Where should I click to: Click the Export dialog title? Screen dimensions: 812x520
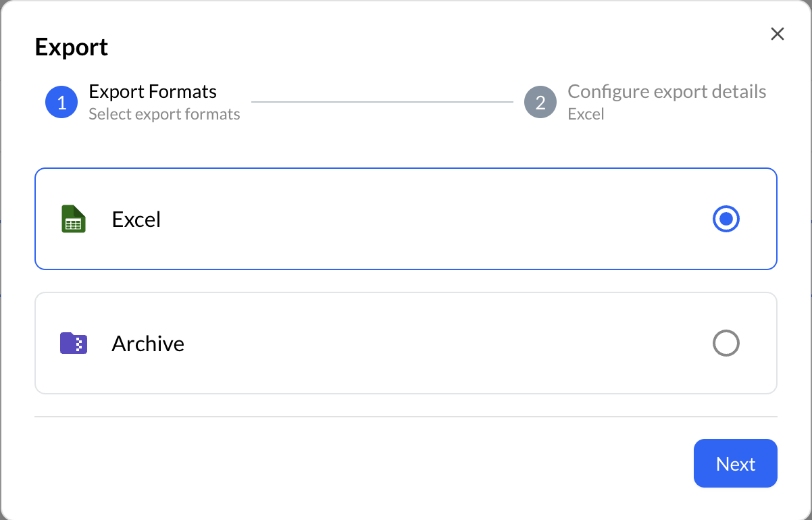coord(71,47)
